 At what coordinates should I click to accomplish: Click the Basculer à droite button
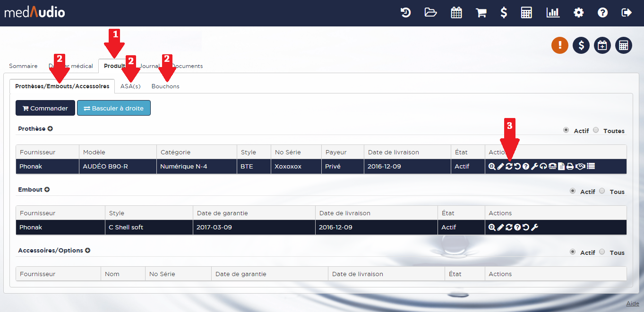tap(114, 108)
